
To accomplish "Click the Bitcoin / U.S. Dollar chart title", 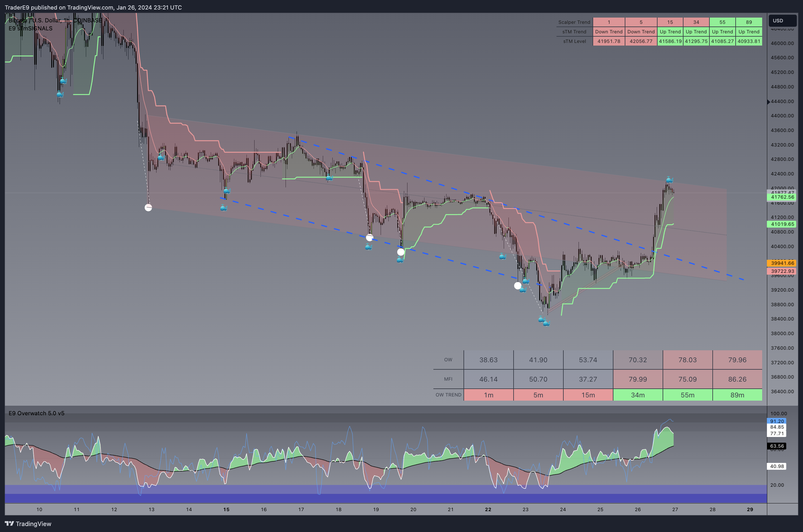I will (x=55, y=20).
